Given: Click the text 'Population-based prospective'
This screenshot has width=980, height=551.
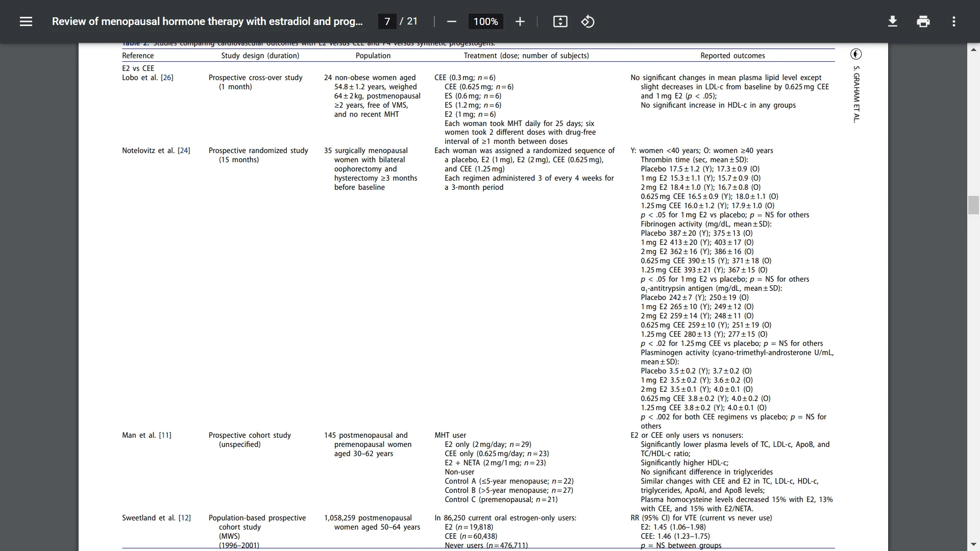Looking at the screenshot, I should 257,518.
